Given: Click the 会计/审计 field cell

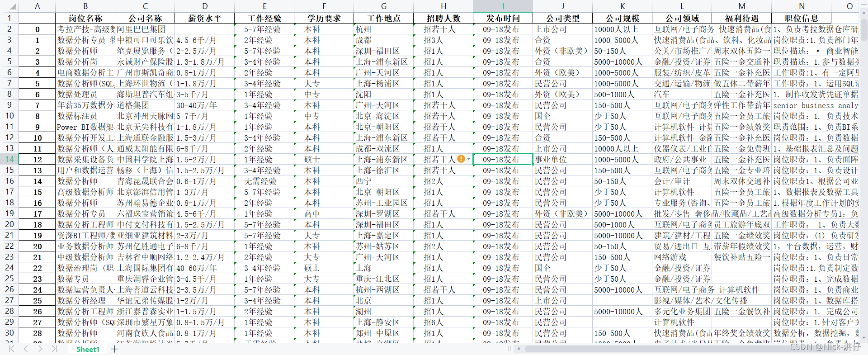Looking at the screenshot, I should (x=682, y=181).
